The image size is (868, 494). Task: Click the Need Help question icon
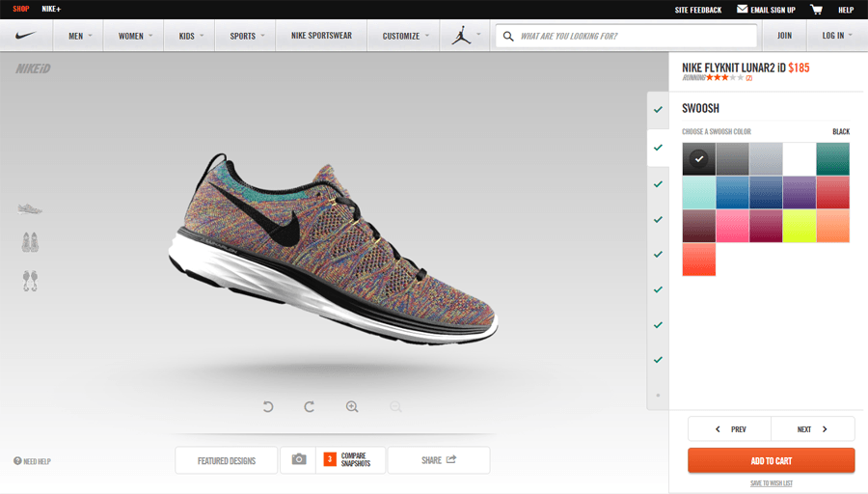tap(17, 461)
